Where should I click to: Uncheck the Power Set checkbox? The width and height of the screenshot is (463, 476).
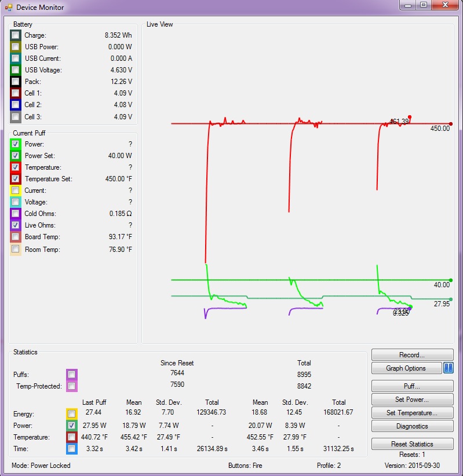click(x=15, y=155)
